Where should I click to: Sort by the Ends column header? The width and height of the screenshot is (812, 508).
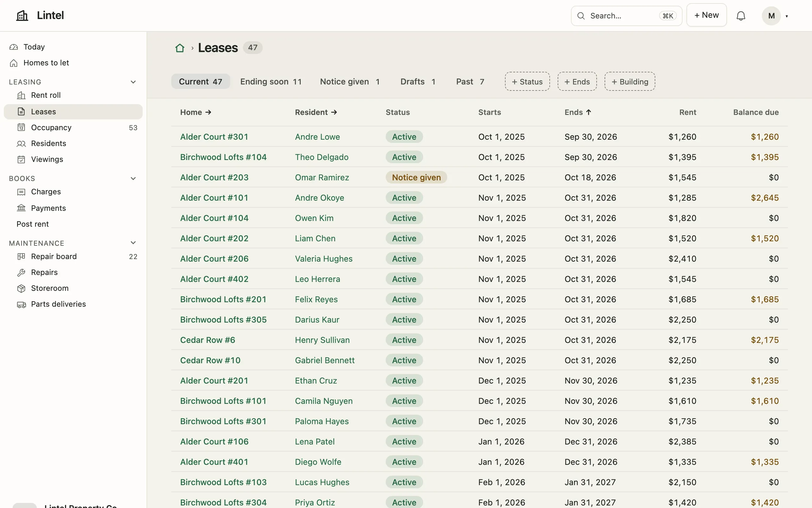[578, 112]
